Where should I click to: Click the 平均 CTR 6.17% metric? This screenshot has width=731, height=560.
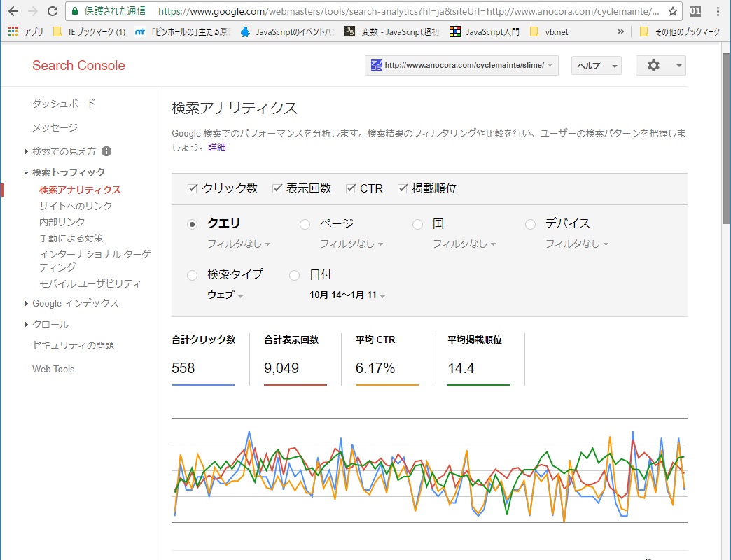tap(387, 359)
